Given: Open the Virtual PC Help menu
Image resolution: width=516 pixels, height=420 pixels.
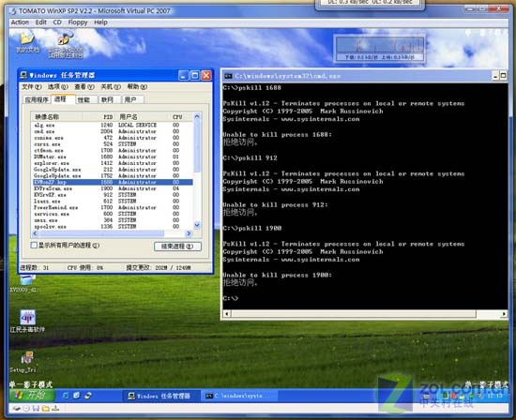Looking at the screenshot, I should (100, 22).
